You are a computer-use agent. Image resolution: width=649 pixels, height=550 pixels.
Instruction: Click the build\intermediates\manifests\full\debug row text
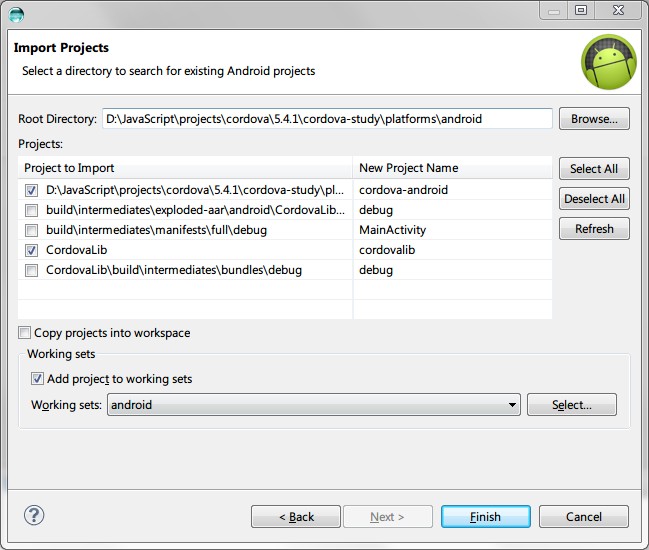coord(156,230)
